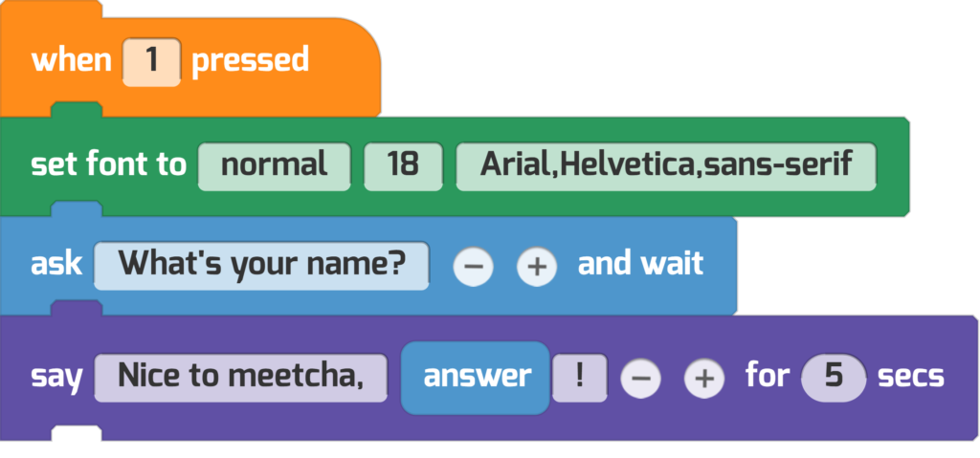This screenshot has width=980, height=458.
Task: Click the pressed label on hat block
Action: (x=250, y=60)
